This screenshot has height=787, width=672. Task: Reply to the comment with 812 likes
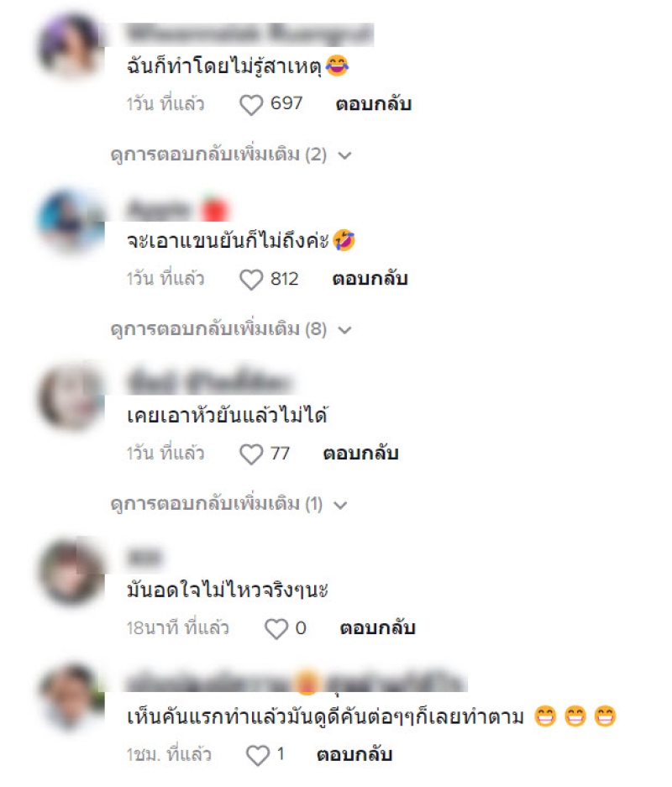pos(370,279)
